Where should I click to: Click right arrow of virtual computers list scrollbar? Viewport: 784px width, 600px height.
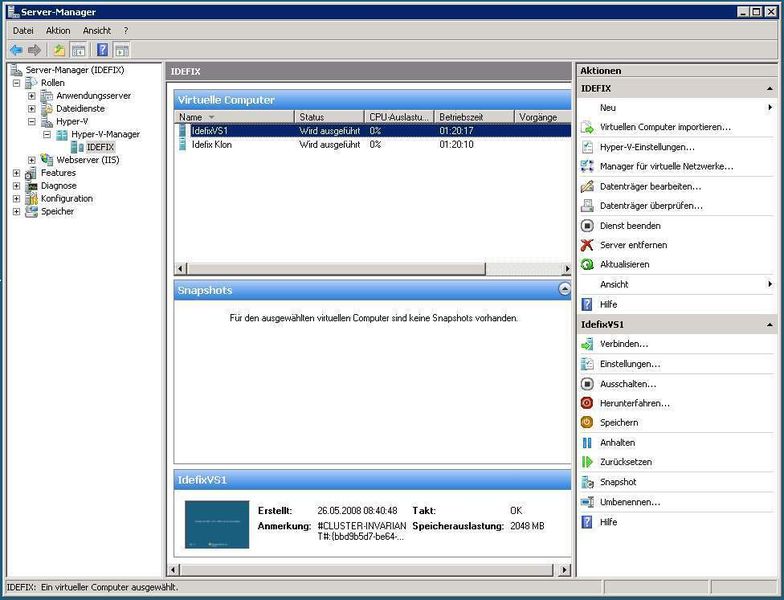coord(566,269)
